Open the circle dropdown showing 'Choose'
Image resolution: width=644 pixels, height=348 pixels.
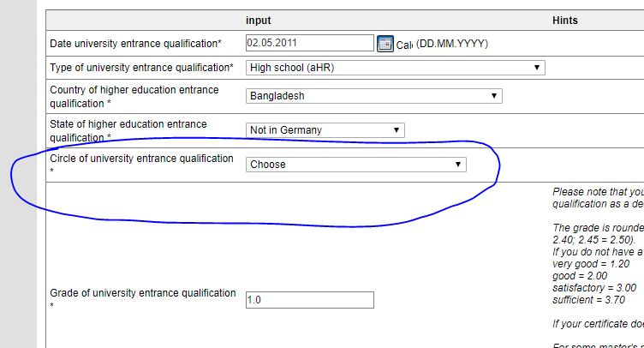(x=355, y=165)
